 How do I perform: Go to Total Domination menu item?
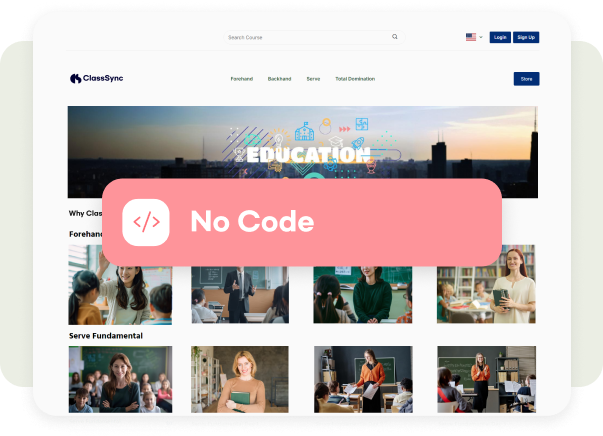[355, 79]
